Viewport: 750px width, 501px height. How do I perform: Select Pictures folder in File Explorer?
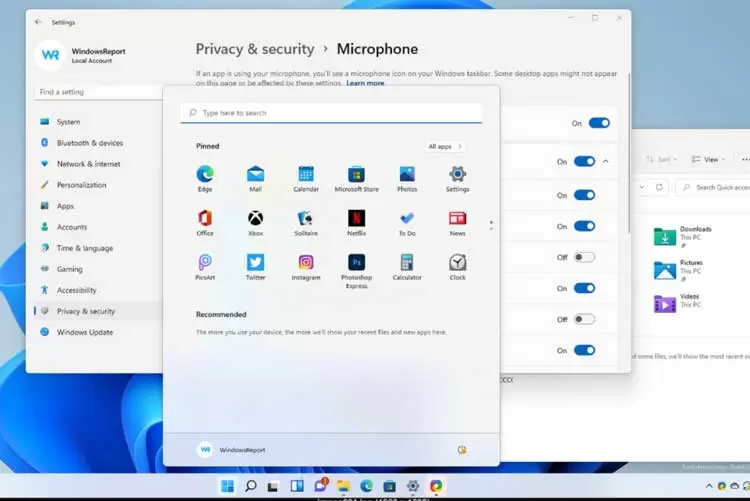coord(678,270)
